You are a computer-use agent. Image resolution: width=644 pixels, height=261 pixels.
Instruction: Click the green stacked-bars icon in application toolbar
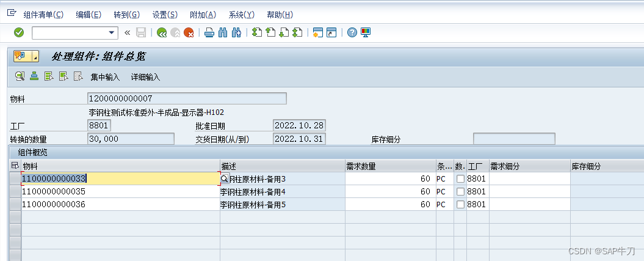(34, 76)
